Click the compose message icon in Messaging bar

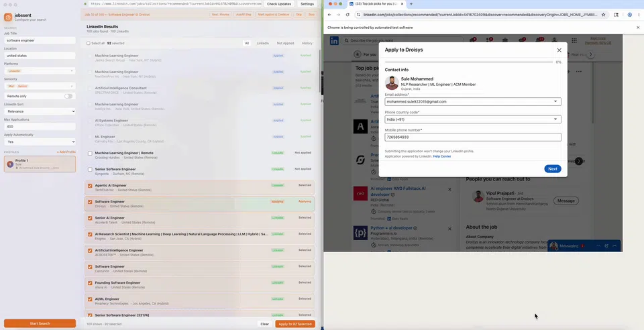coord(606,246)
